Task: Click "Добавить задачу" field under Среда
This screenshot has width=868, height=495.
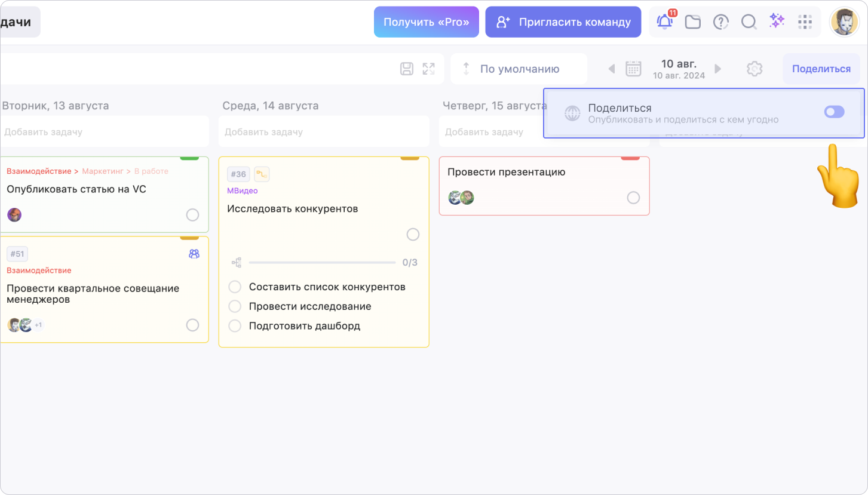Action: tap(323, 132)
